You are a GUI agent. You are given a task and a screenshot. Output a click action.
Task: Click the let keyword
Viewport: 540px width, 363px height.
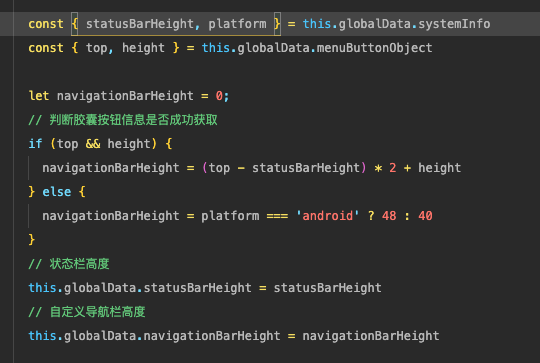point(39,96)
